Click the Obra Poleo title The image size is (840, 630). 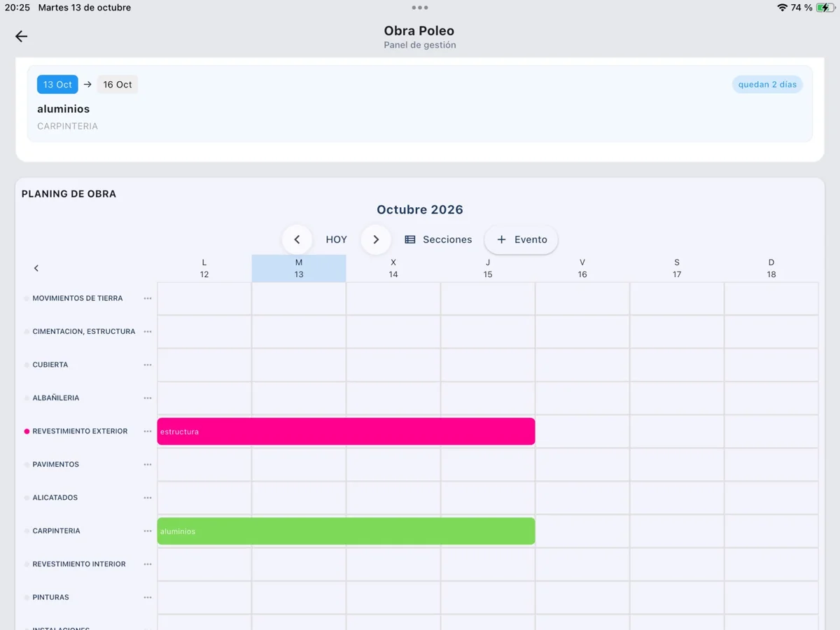419,31
